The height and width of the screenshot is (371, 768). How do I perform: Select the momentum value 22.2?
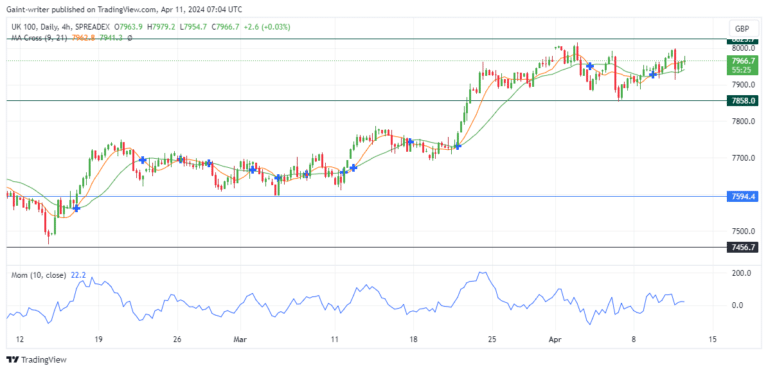point(78,275)
